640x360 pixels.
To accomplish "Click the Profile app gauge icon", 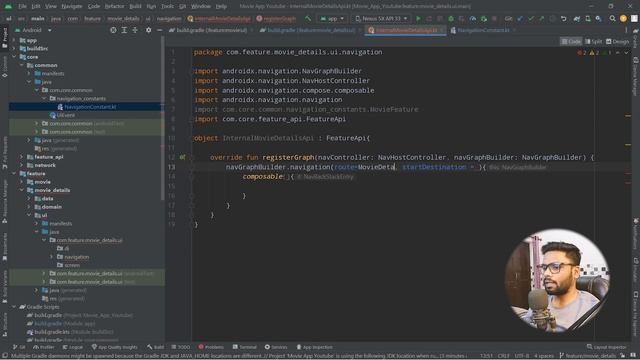I will coord(473,18).
